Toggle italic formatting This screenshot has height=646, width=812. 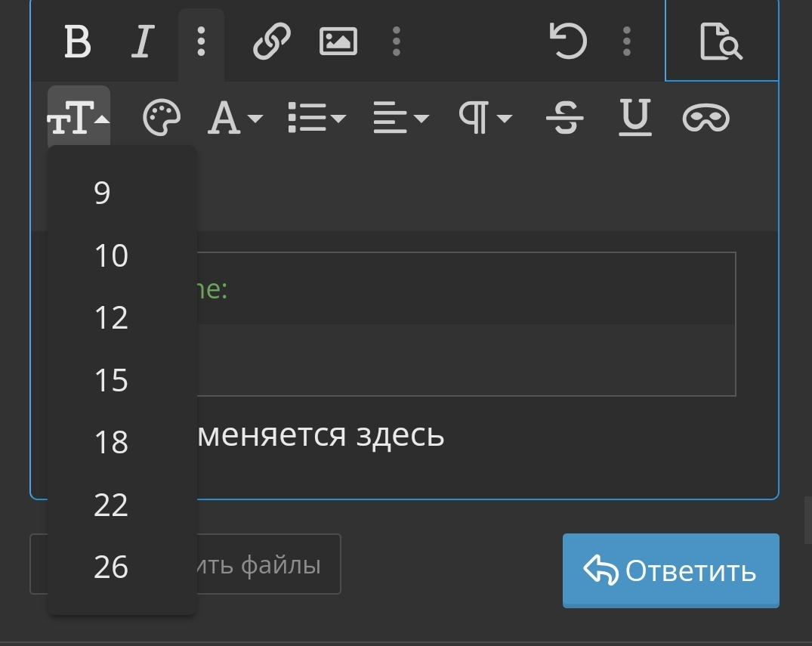(x=143, y=41)
